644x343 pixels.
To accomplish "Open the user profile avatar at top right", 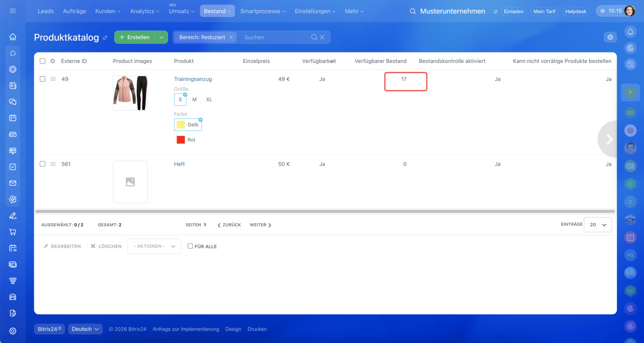I will pos(630,11).
